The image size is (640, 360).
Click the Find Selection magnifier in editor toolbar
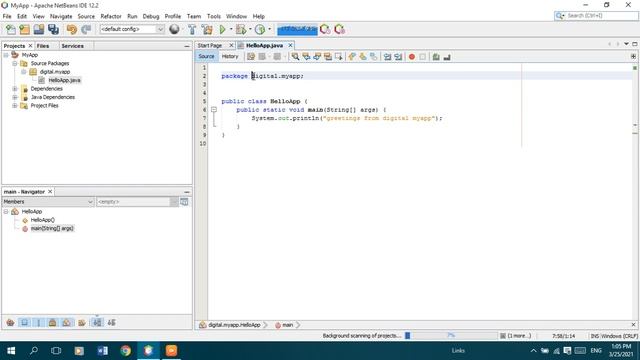click(x=295, y=57)
